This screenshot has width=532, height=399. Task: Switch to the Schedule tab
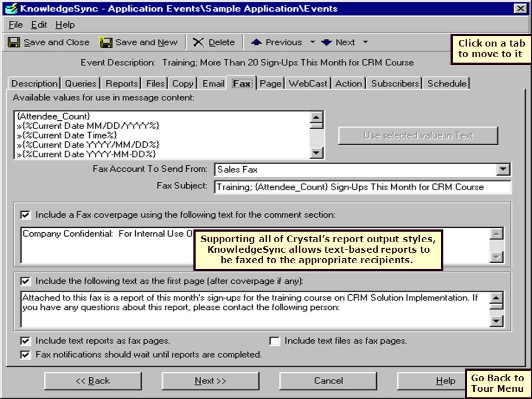[x=447, y=84]
